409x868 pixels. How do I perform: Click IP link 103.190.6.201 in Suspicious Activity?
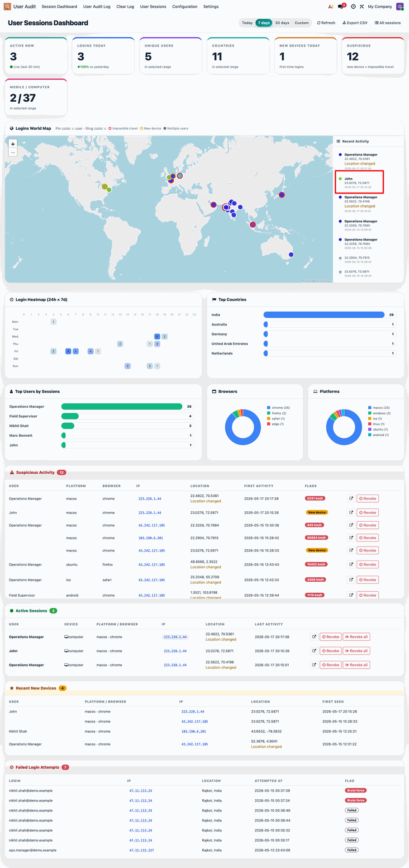(x=151, y=538)
